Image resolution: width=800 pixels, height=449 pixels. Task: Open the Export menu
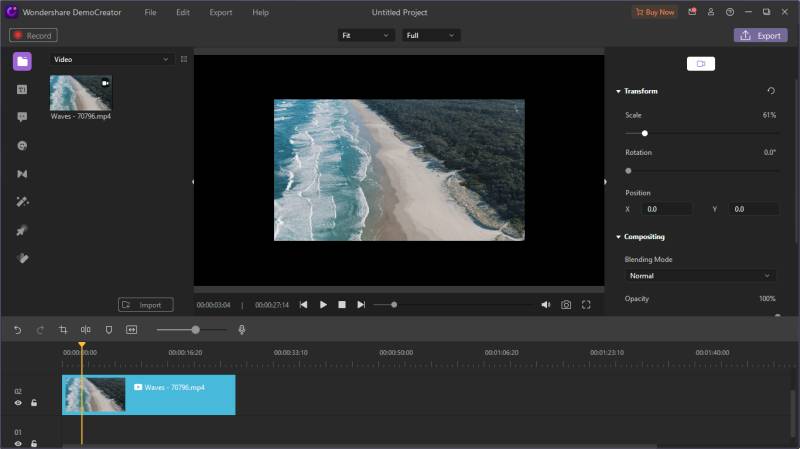pyautogui.click(x=220, y=12)
